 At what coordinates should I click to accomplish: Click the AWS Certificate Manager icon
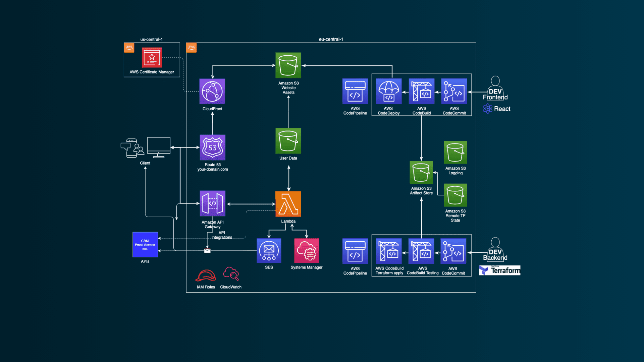tap(152, 57)
